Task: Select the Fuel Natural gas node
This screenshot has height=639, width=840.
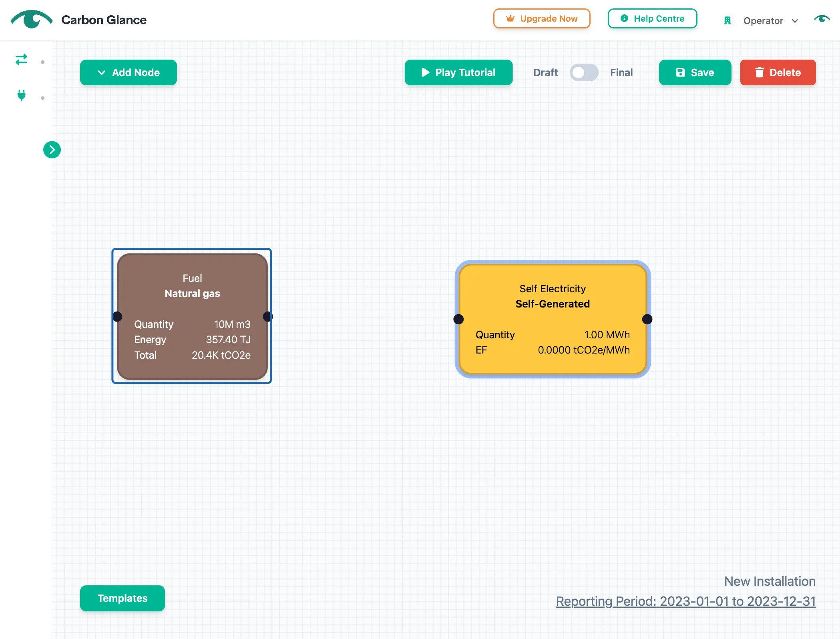Action: point(192,316)
